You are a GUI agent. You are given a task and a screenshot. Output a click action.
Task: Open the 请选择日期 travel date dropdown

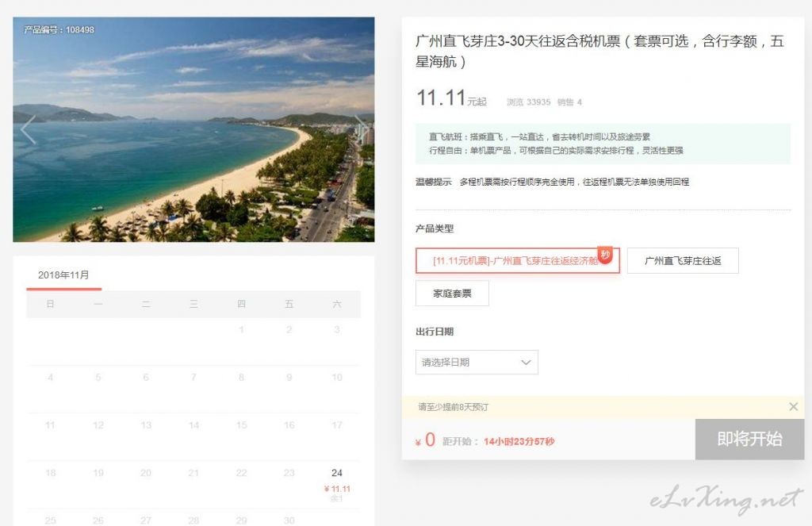pos(477,363)
